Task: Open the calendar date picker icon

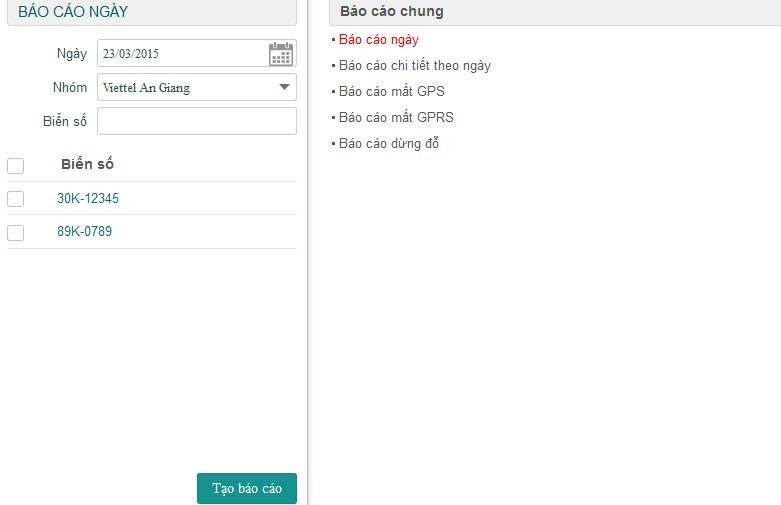Action: (x=281, y=54)
